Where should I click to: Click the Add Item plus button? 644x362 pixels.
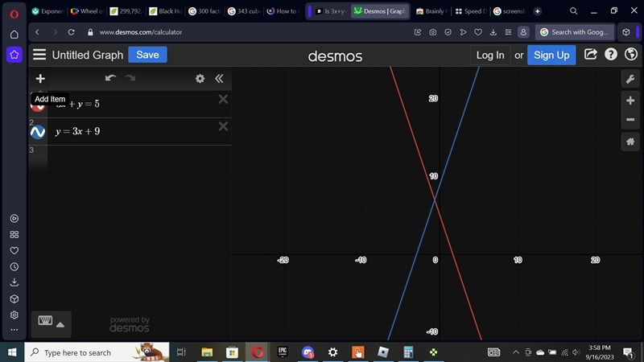[40, 78]
